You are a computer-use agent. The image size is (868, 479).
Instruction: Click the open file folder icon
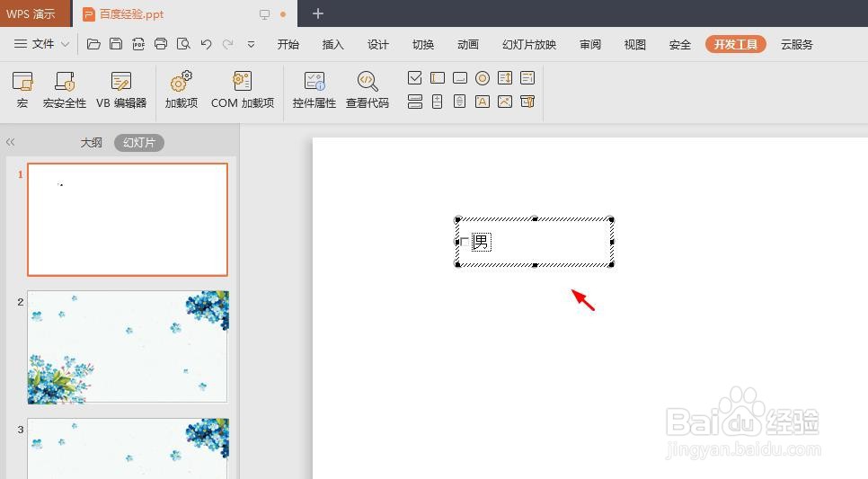tap(93, 44)
